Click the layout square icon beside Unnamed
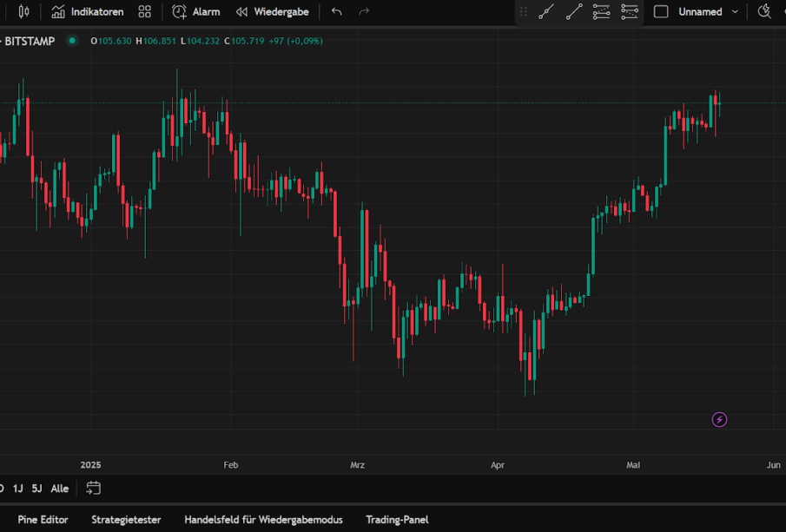Viewport: 786px width, 532px height. click(661, 12)
